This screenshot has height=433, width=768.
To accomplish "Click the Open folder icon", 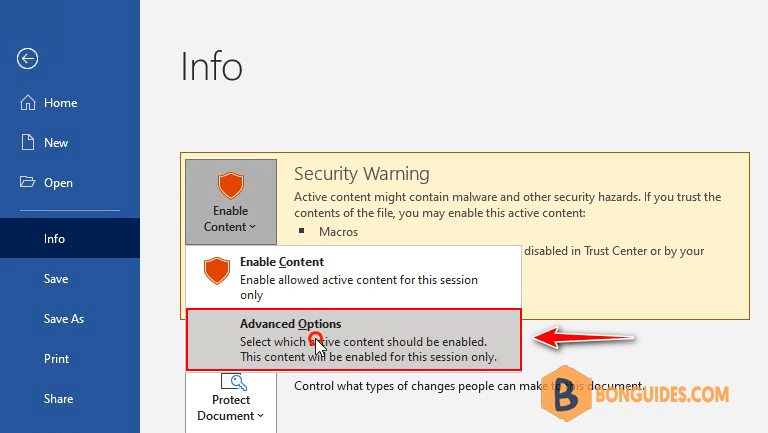I will coord(27,182).
